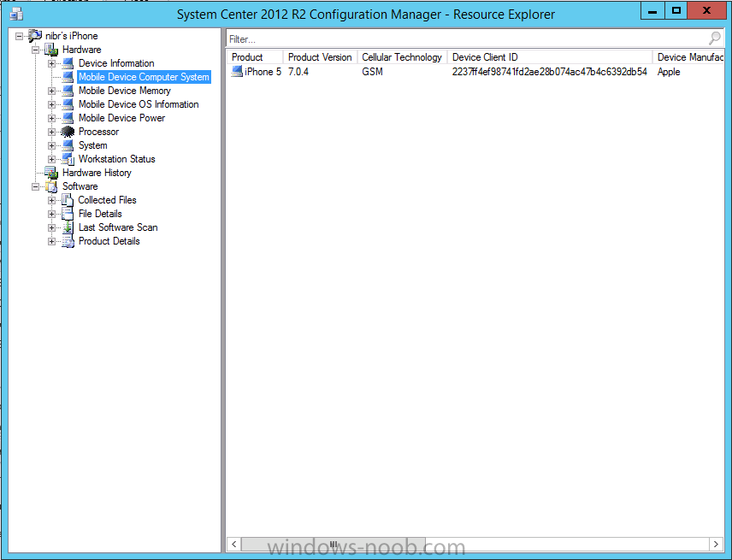The height and width of the screenshot is (560, 732).
Task: Expand the Device Information node
Action: (52, 63)
